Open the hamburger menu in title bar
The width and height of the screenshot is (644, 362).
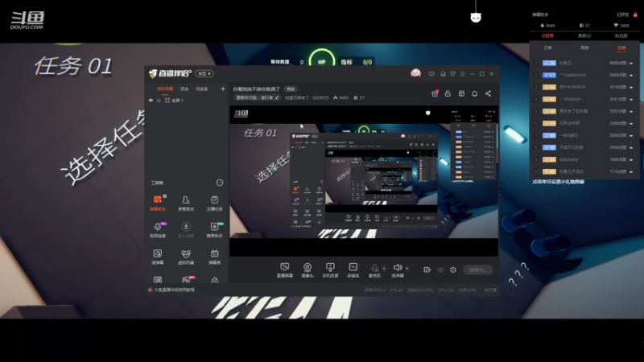tap(462, 74)
